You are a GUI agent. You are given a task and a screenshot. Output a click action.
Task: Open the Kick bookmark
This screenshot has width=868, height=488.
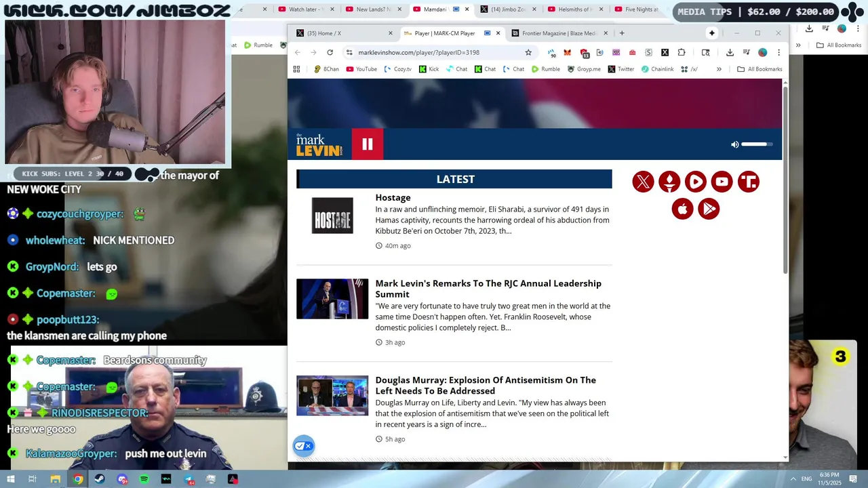(x=429, y=69)
